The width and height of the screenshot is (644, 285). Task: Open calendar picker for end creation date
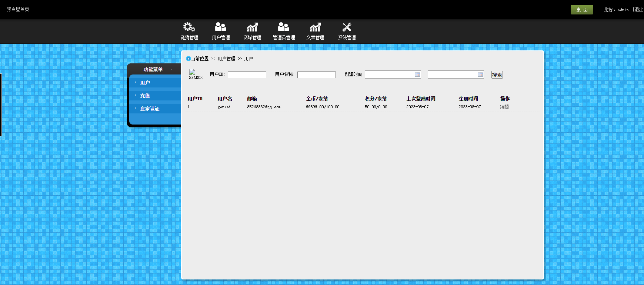480,74
